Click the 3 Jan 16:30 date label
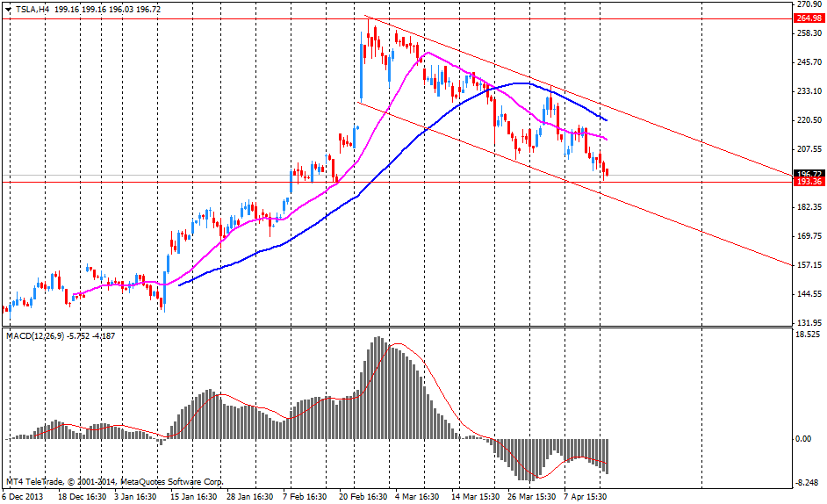 pyautogui.click(x=135, y=497)
